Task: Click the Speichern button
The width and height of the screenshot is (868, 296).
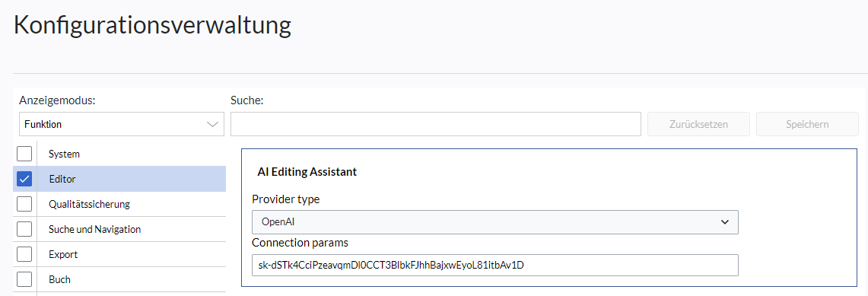Action: 807,124
